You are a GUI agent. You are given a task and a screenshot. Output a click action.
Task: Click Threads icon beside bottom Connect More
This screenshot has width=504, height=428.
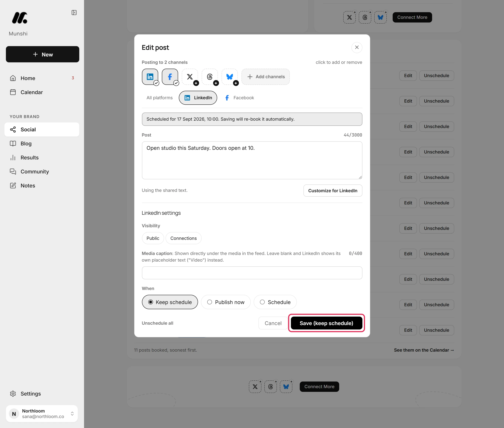pyautogui.click(x=271, y=386)
